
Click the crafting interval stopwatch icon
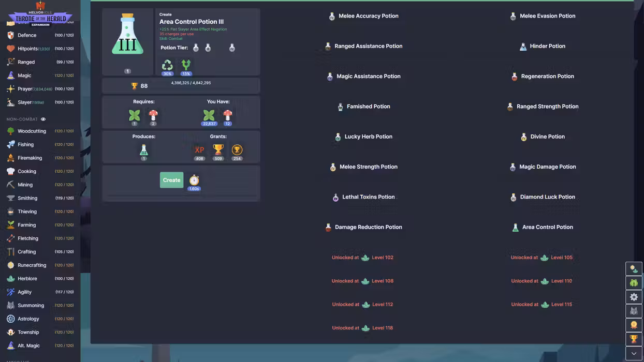click(x=194, y=180)
